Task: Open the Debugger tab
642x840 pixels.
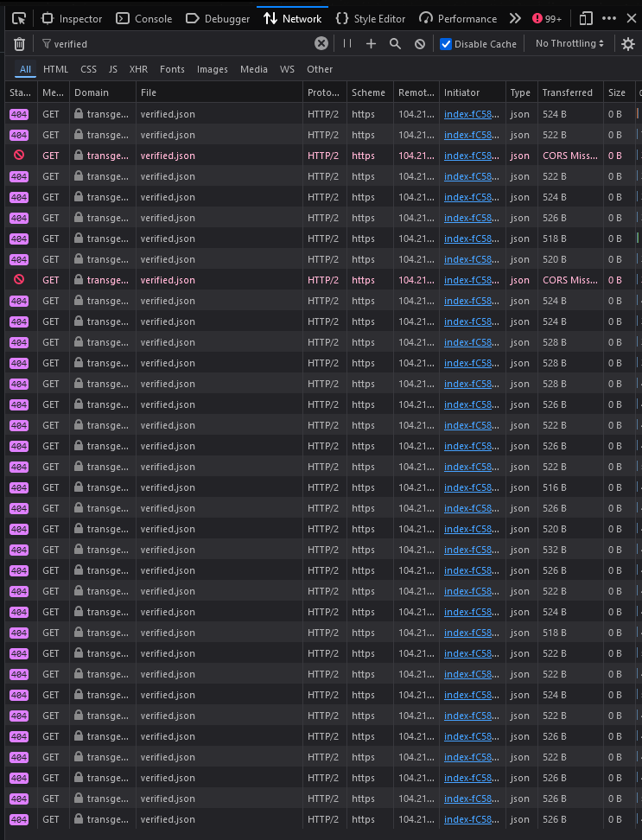Action: tap(218, 19)
